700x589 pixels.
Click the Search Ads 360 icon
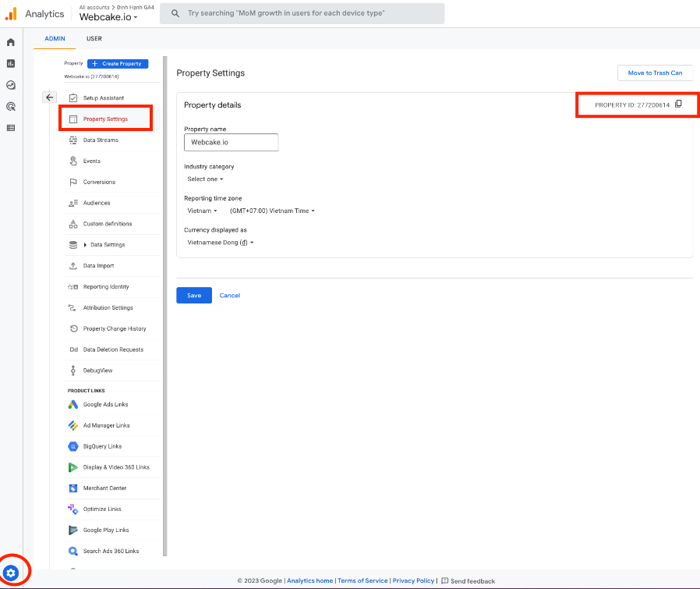pos(72,551)
